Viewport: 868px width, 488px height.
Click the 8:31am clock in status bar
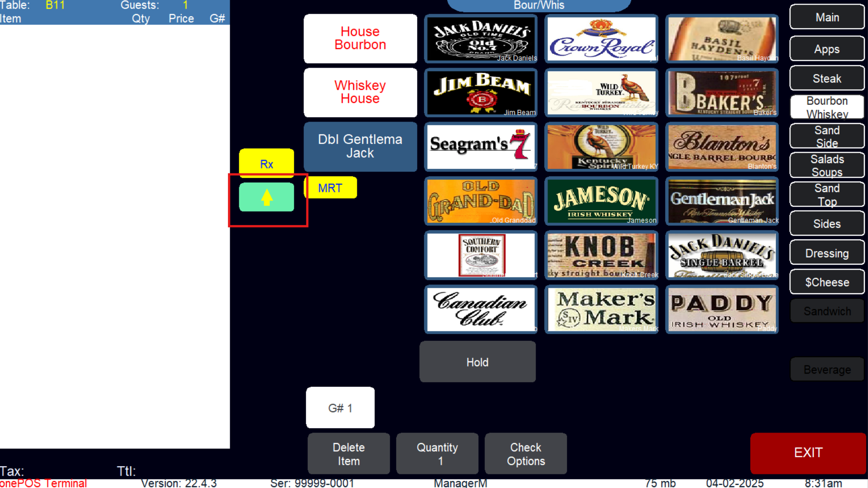click(x=824, y=483)
